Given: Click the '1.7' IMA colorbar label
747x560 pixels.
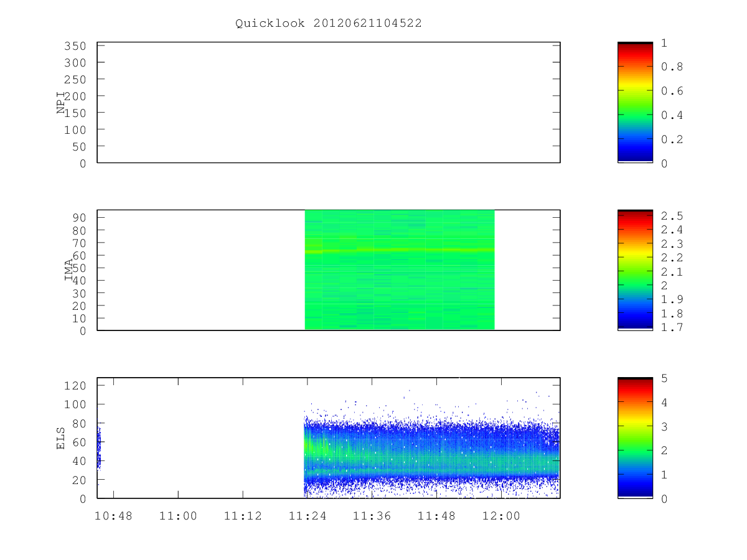Looking at the screenshot, I should coord(672,327).
